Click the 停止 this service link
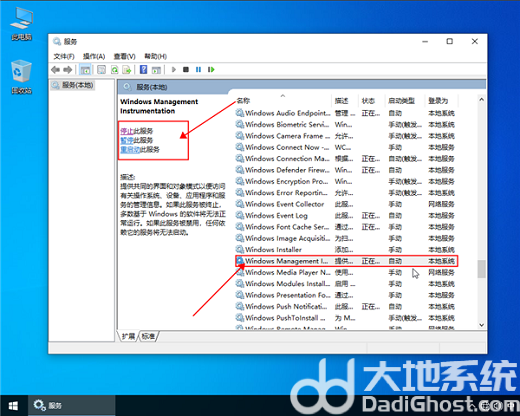 point(127,131)
